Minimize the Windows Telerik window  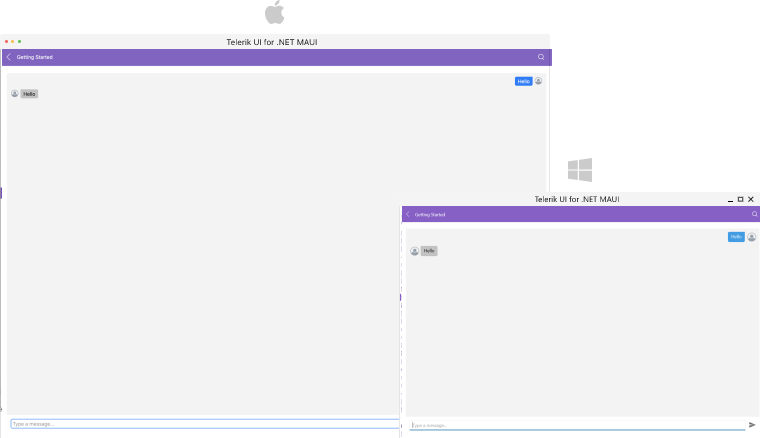730,200
